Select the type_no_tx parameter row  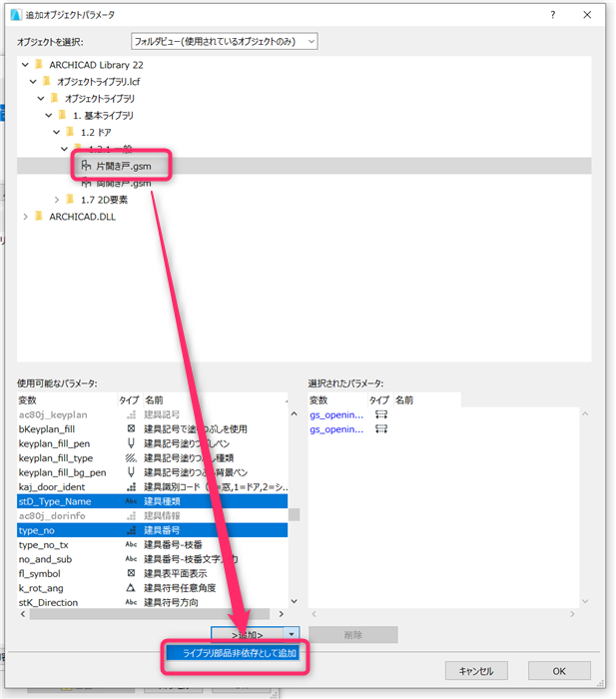point(152,545)
